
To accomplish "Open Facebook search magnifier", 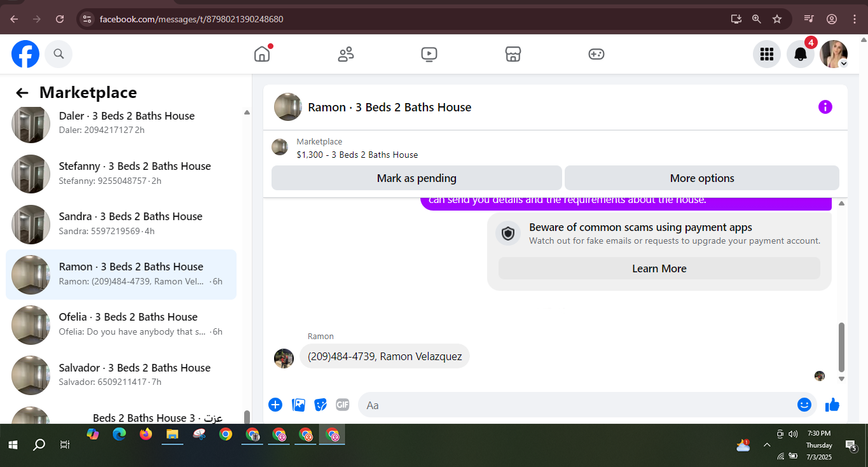I will pyautogui.click(x=59, y=54).
